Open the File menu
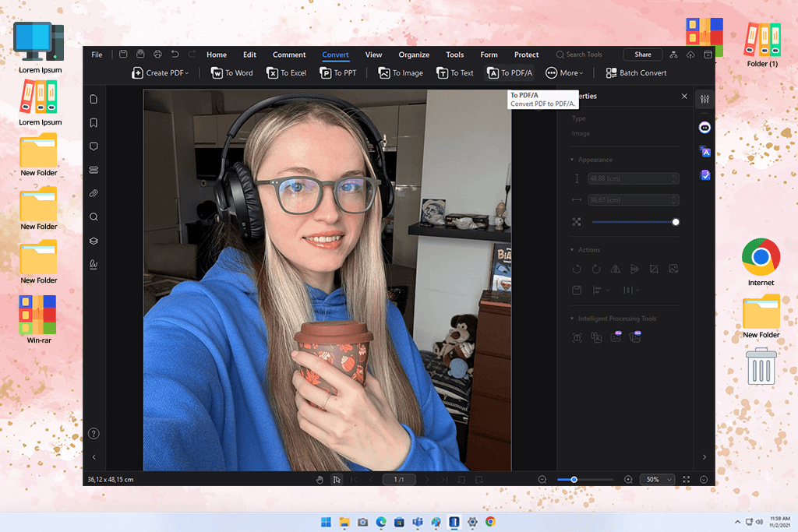798x532 pixels. (97, 55)
